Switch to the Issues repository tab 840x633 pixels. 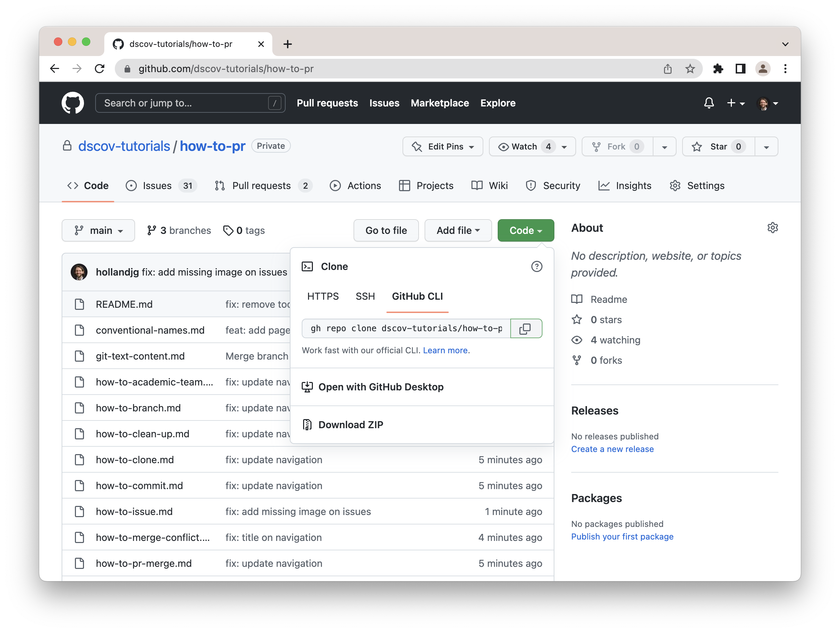161,186
